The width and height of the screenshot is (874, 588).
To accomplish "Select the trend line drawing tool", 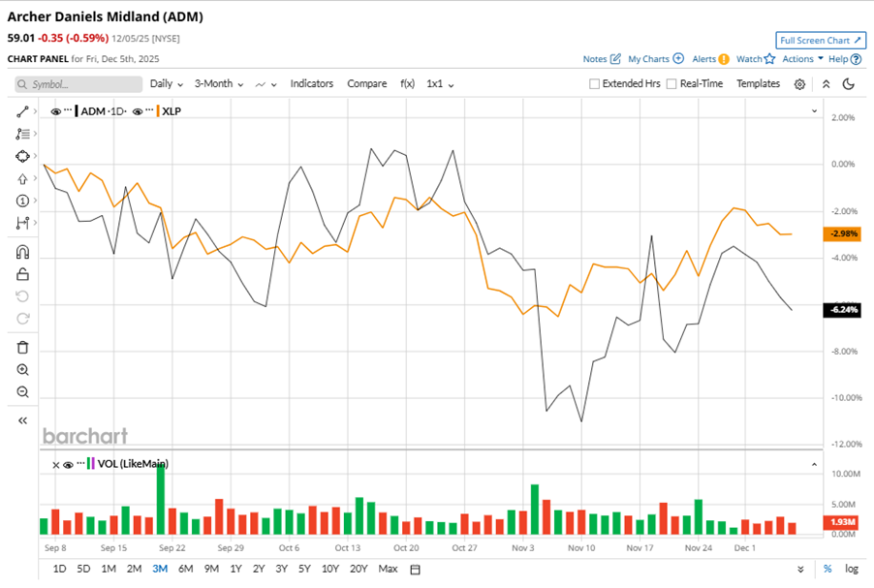I will tap(22, 111).
